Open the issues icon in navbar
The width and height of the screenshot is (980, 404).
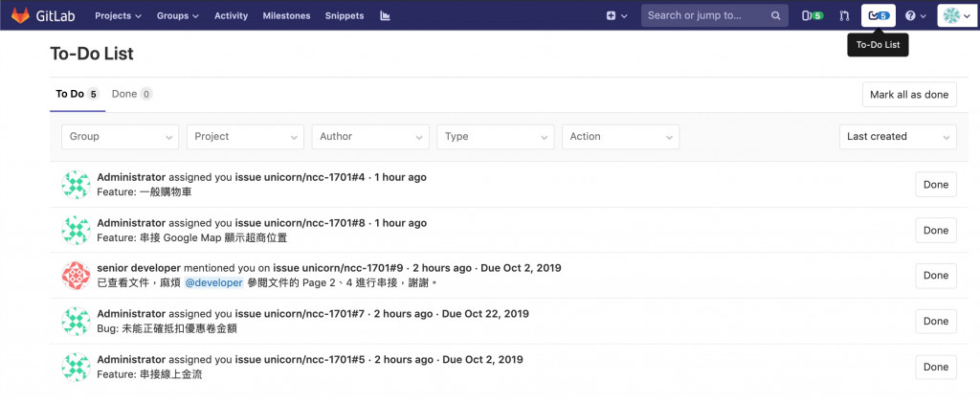pyautogui.click(x=811, y=16)
